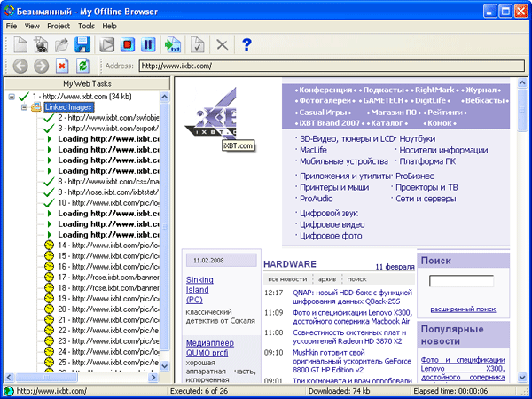Open the Ноутбуки section link
Image resolution: width=532 pixels, height=399 pixels.
click(x=418, y=139)
